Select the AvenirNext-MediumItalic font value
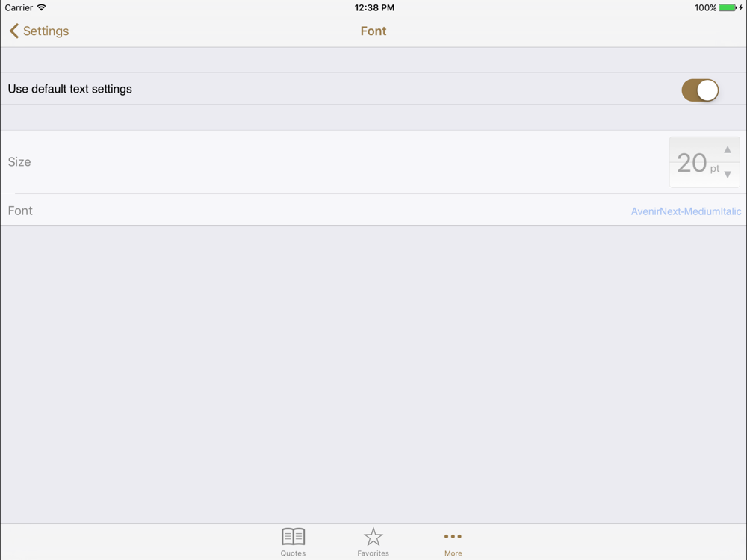 [686, 211]
